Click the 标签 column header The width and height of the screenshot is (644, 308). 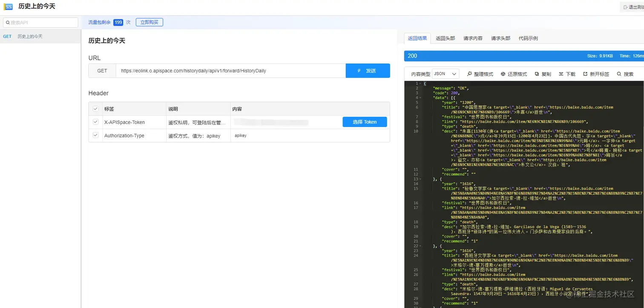[x=109, y=109]
